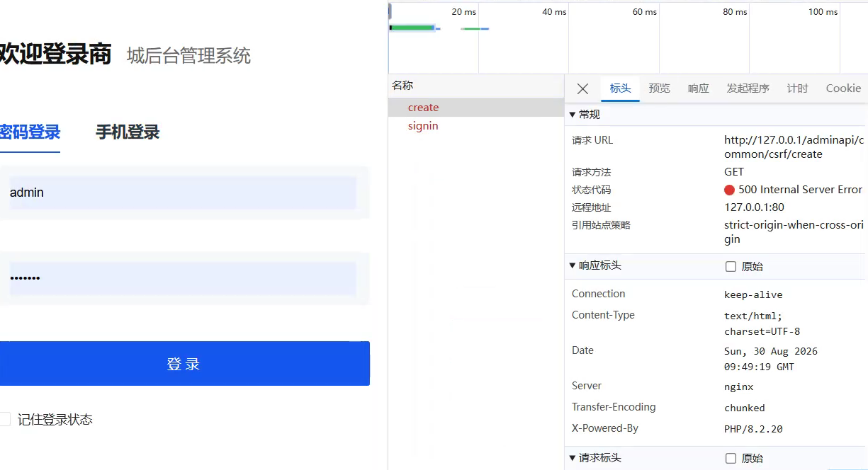The image size is (868, 470).
Task: Click the Content-Type header value
Action: click(762, 323)
